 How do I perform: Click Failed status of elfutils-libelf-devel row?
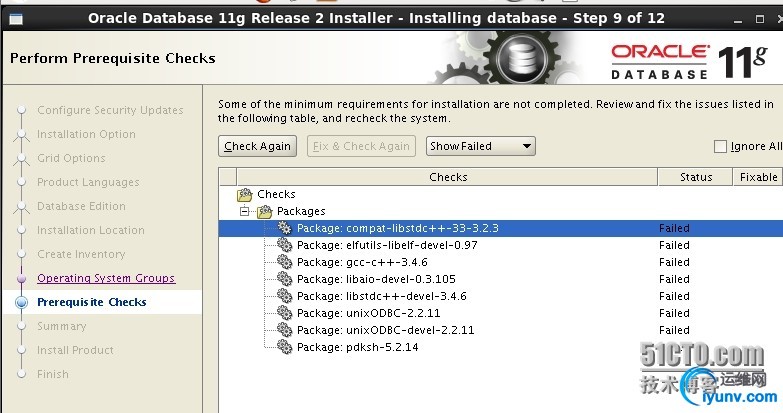pyautogui.click(x=674, y=245)
